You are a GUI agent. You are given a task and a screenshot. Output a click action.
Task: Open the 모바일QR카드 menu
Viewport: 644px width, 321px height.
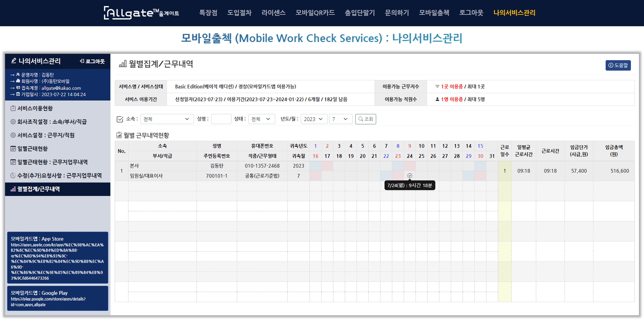[315, 13]
